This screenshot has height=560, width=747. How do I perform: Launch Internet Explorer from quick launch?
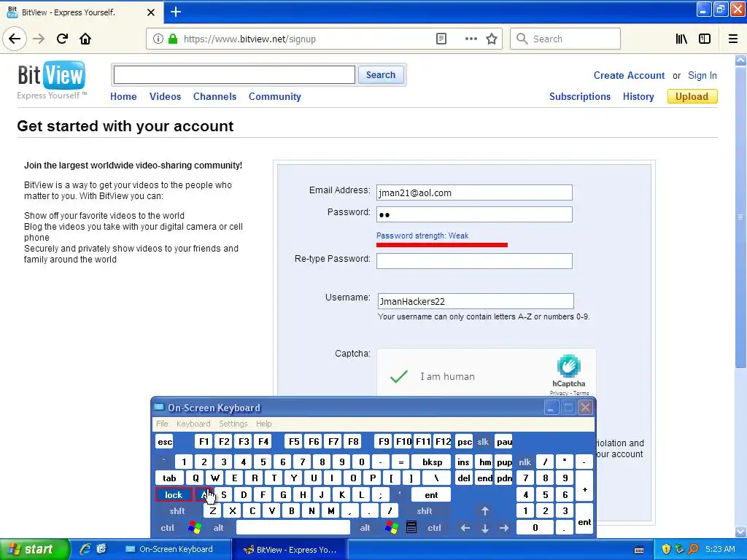(x=86, y=550)
